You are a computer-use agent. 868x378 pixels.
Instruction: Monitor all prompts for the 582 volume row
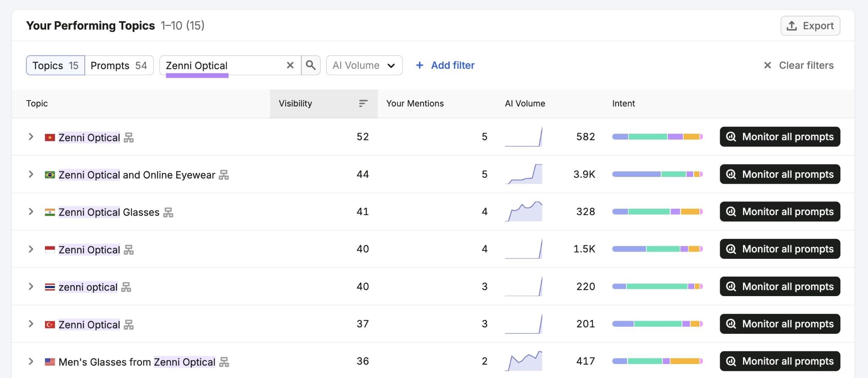click(x=780, y=137)
